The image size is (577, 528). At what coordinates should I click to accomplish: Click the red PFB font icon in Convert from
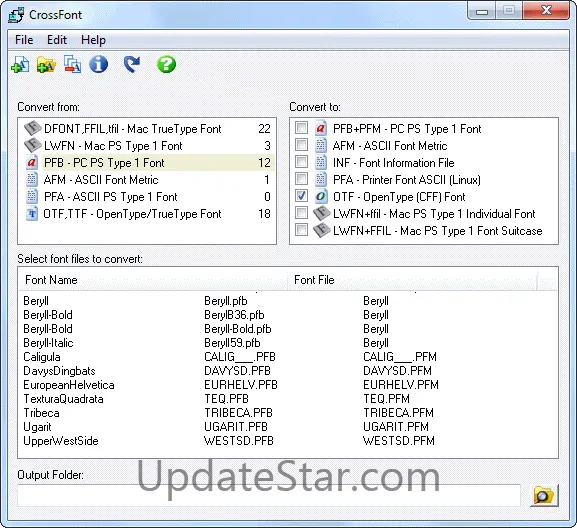[32, 162]
